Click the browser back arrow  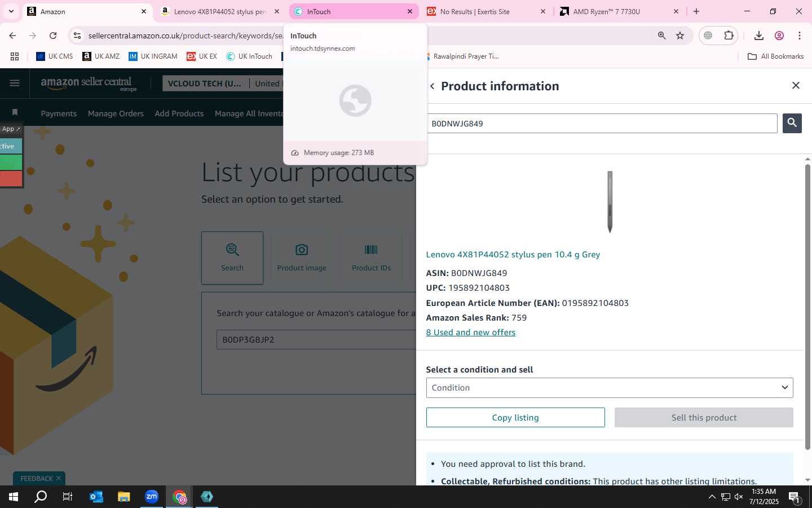[x=12, y=36]
